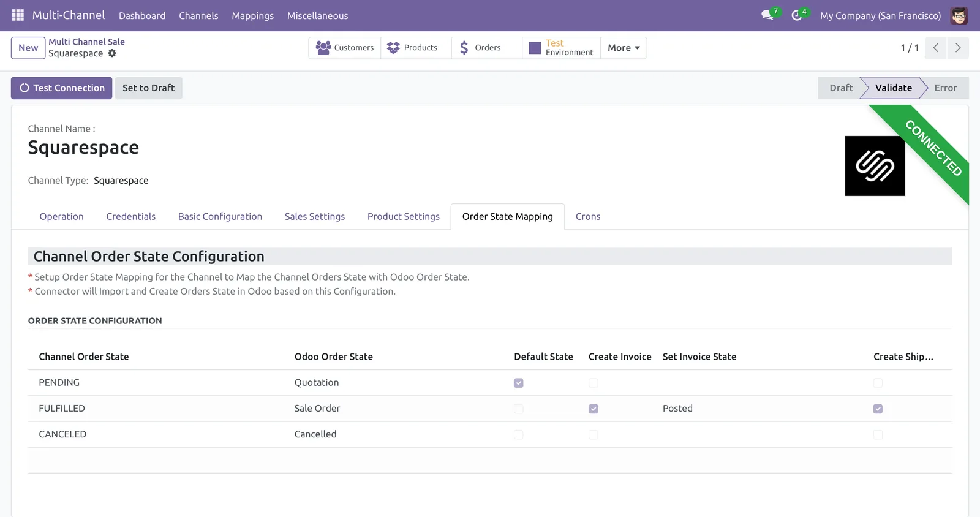Switch to the Credentials tab
The width and height of the screenshot is (980, 517).
(130, 216)
